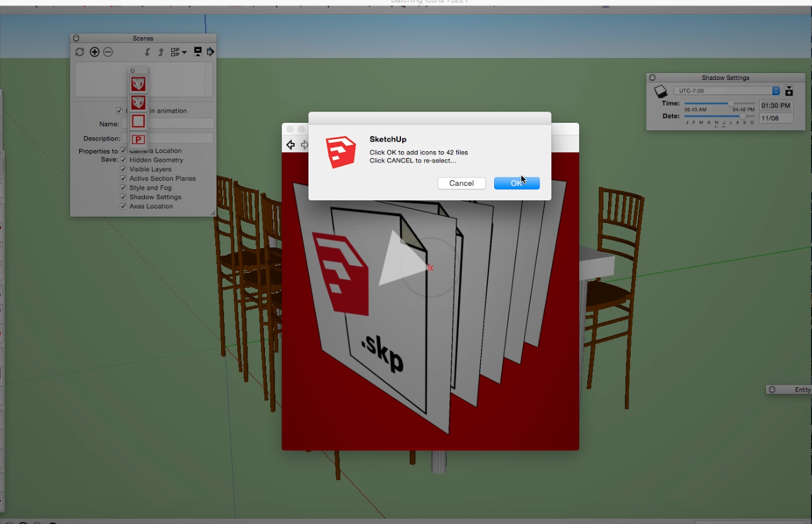This screenshot has height=524, width=812.
Task: Close the small floating icon toolbar
Action: 132,71
